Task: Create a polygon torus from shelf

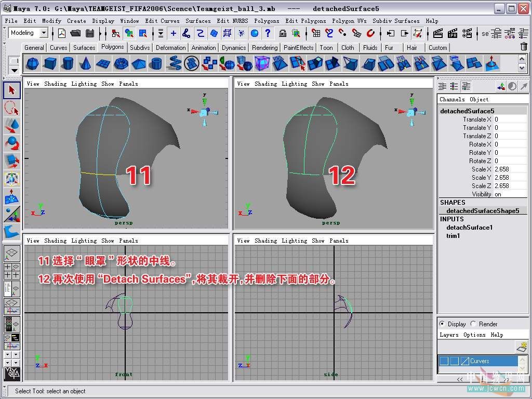Action: (121, 63)
